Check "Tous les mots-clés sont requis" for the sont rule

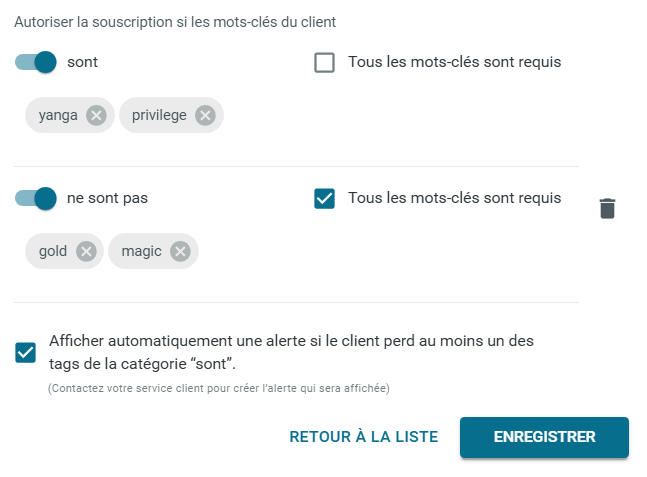click(x=324, y=62)
